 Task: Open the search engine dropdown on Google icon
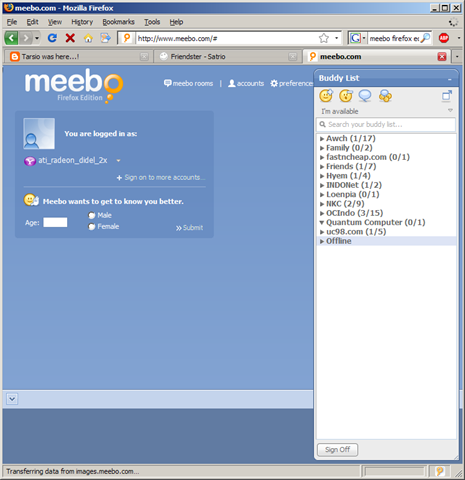[364, 38]
